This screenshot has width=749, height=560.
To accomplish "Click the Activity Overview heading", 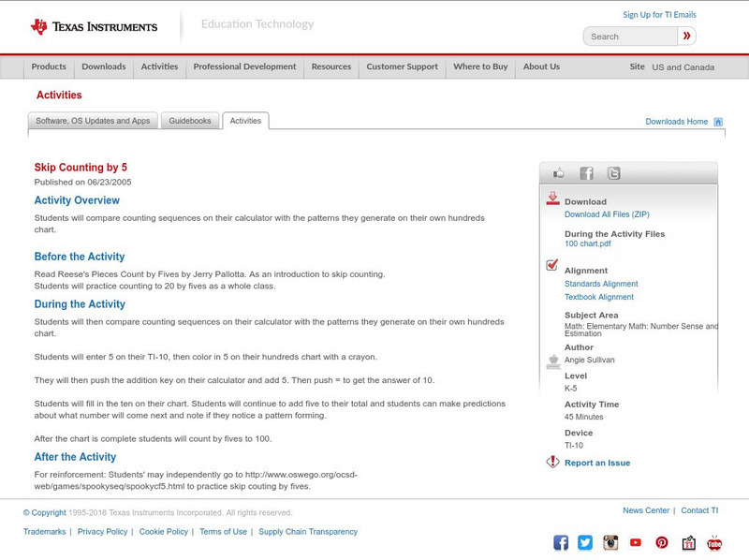I will [77, 200].
